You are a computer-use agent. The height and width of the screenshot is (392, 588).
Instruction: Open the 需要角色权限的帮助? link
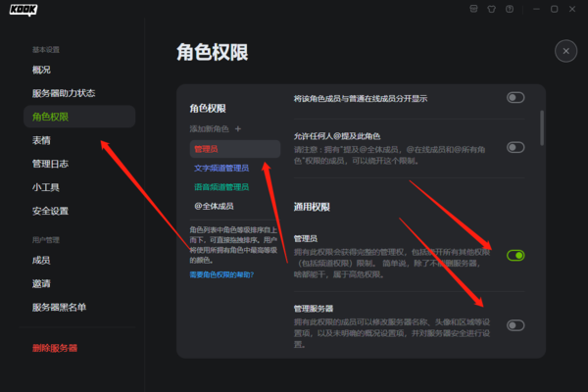tap(220, 274)
